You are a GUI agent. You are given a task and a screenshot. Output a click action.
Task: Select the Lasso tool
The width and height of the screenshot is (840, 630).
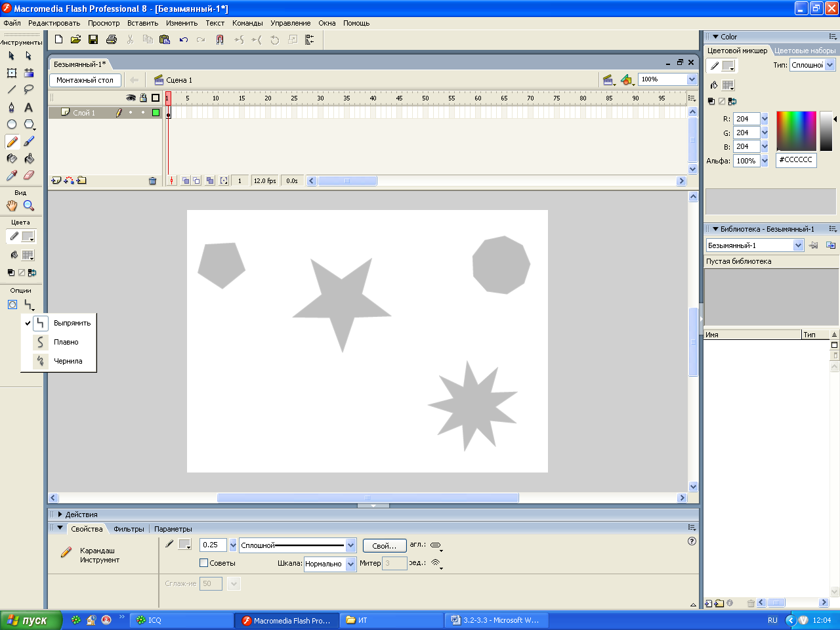click(x=29, y=90)
